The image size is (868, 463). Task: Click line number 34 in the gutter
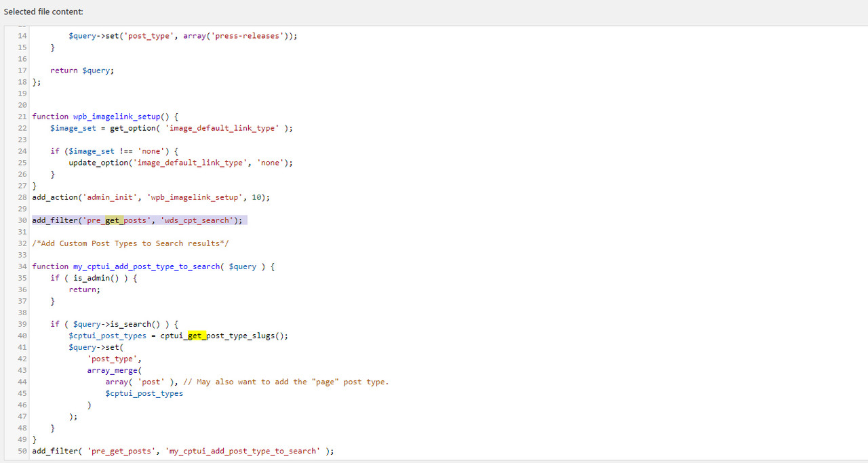coord(22,266)
